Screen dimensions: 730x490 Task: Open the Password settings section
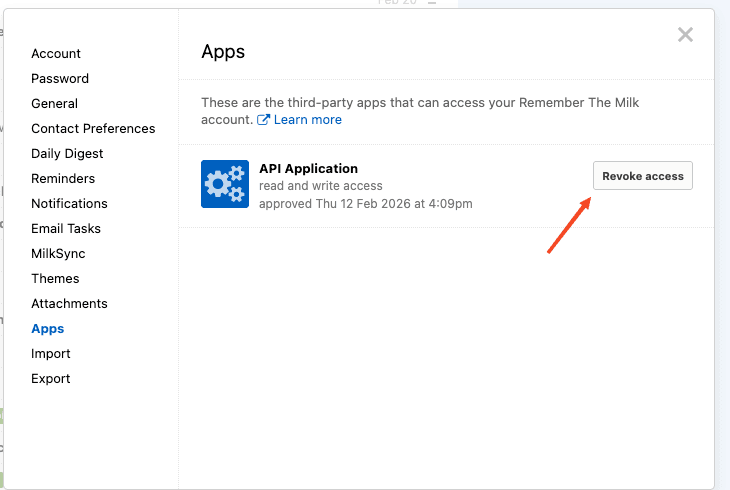tap(60, 79)
